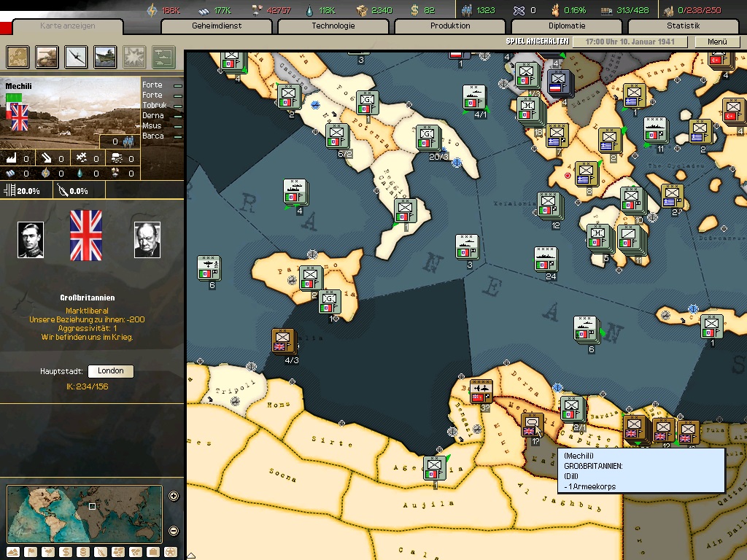The image size is (747, 560).
Task: Switch to economic map mode dollar icon
Action: point(66,552)
